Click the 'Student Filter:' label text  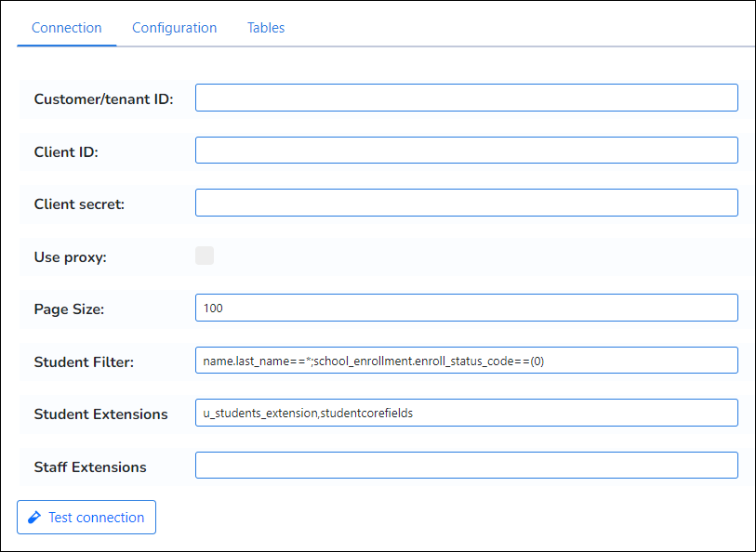pos(84,361)
